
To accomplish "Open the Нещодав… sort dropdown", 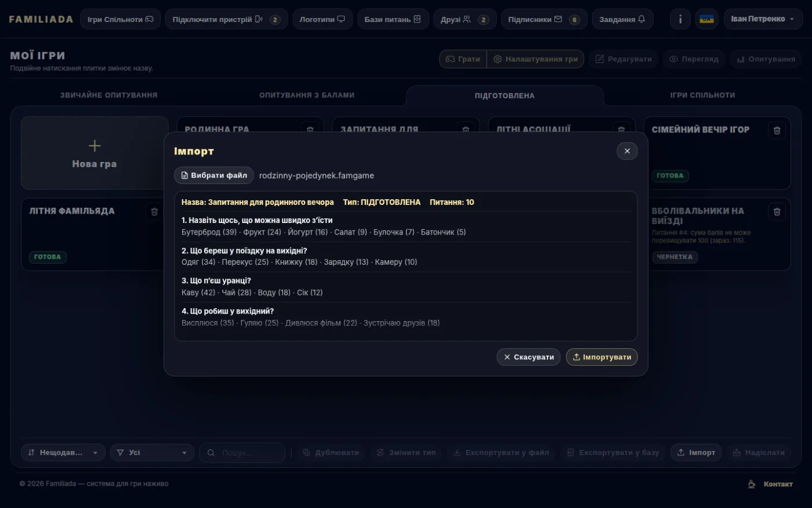I will [63, 453].
